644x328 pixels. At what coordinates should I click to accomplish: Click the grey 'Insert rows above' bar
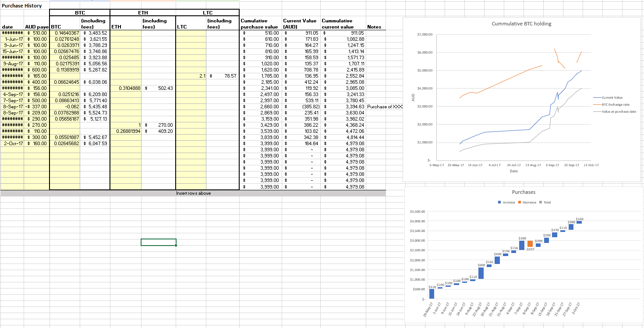tap(193, 193)
